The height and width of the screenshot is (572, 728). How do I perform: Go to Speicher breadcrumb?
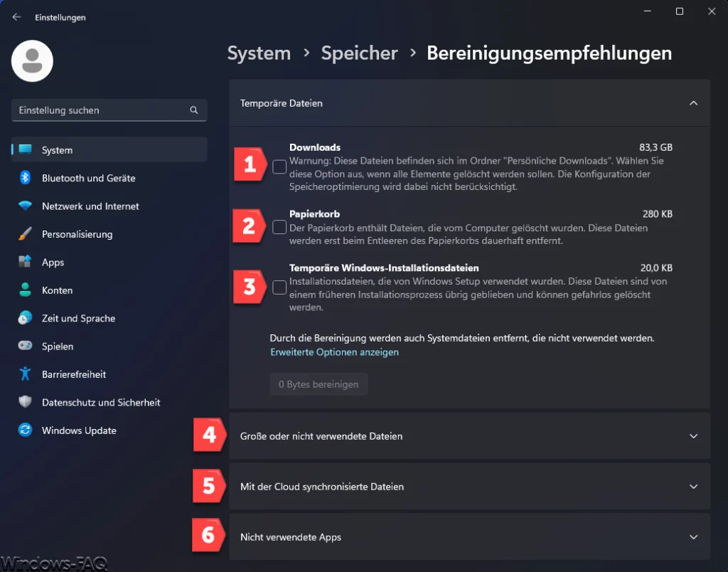[x=359, y=53]
